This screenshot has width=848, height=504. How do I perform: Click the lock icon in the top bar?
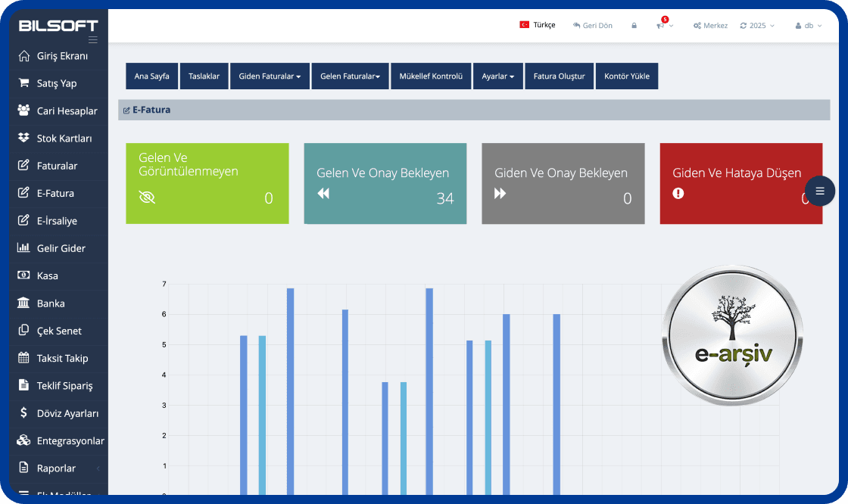pos(634,26)
